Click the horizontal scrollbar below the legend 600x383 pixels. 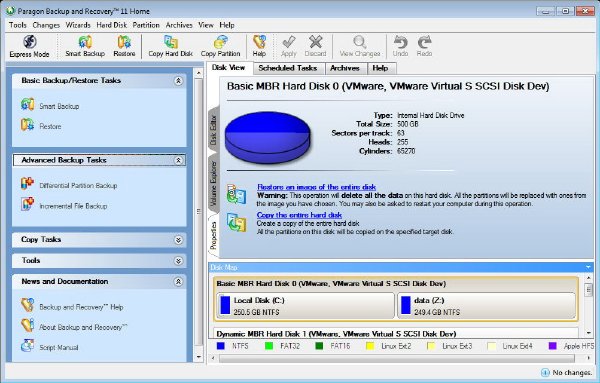(397, 358)
